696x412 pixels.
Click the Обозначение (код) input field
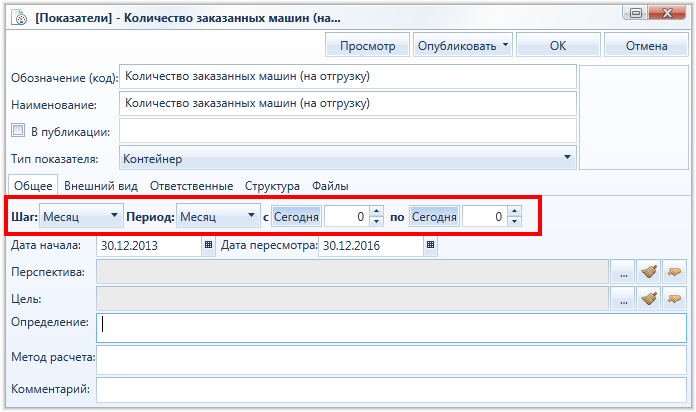[348, 76]
